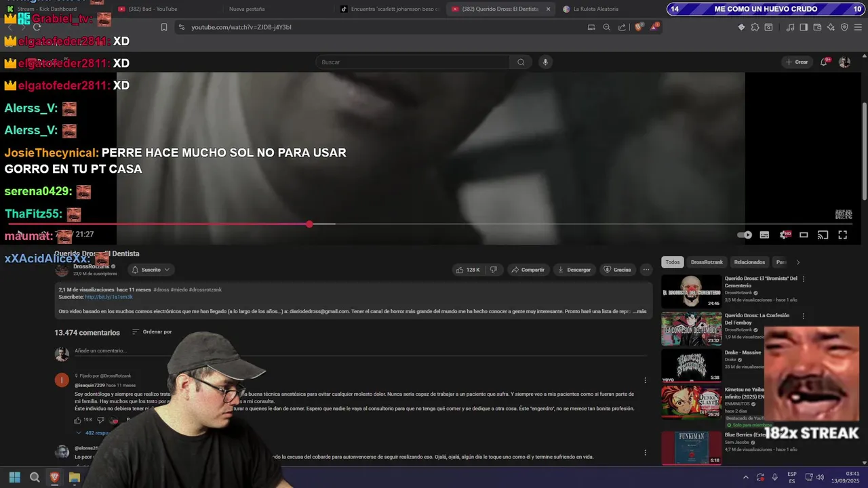Click the Brave VPN shield icon
Viewport: 868px width, 488px height.
point(844,27)
